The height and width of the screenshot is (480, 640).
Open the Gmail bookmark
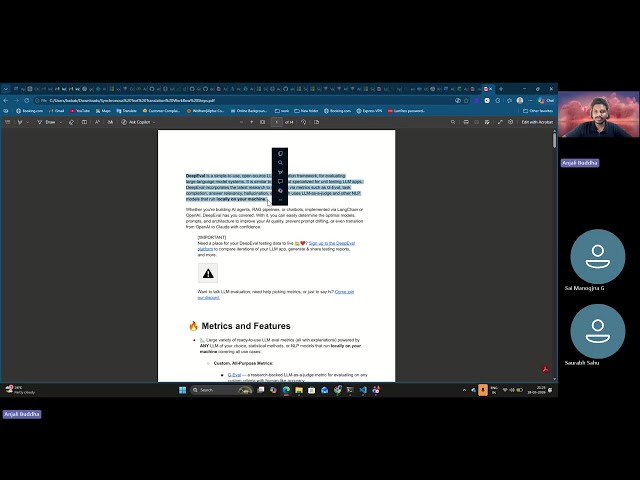click(x=56, y=111)
